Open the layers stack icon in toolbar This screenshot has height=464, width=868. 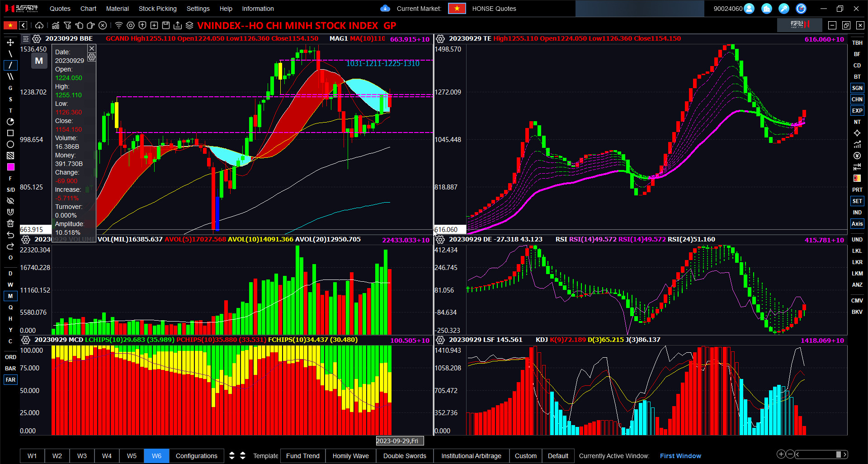(189, 25)
